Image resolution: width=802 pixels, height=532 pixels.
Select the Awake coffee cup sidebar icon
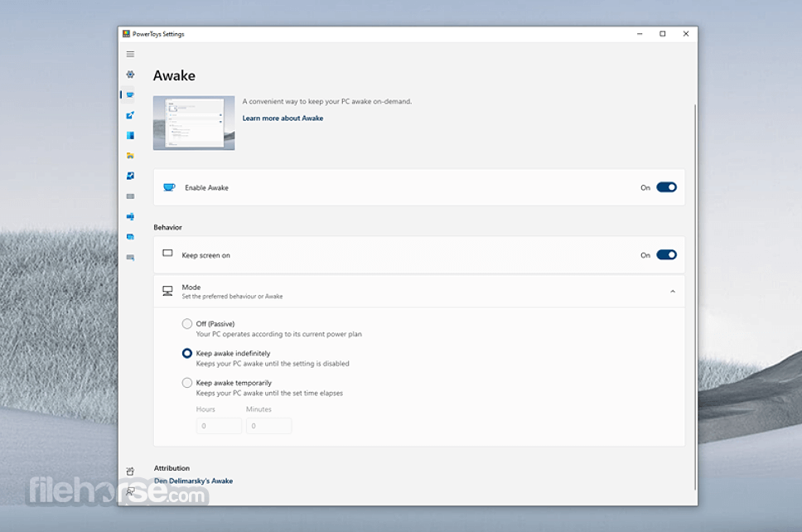(130, 94)
